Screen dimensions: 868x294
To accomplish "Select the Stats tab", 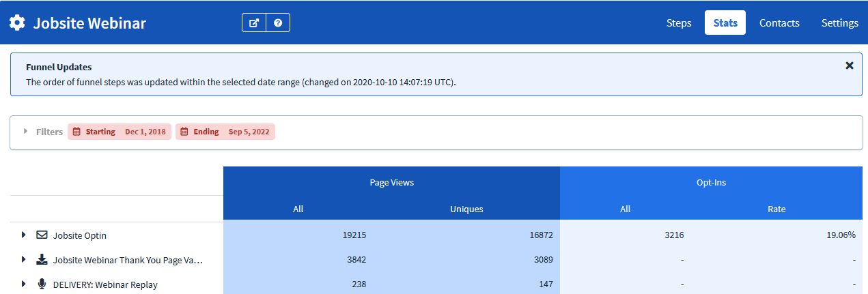I will click(x=725, y=23).
